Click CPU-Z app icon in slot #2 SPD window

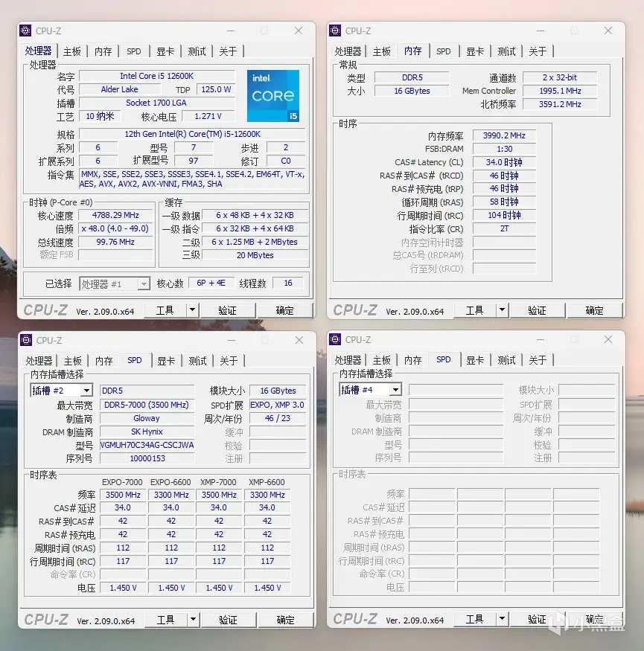click(x=26, y=340)
